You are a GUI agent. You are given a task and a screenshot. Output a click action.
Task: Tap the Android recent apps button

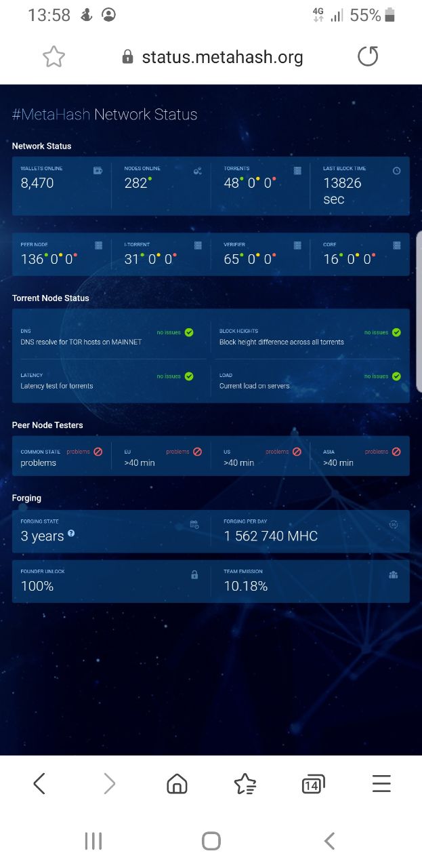point(93,842)
